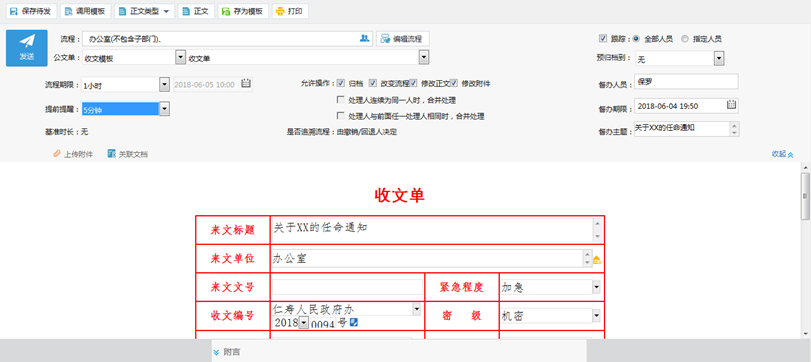This screenshot has width=811, height=362.
Task: Click 上传附件 paperclip link
Action: tap(73, 154)
